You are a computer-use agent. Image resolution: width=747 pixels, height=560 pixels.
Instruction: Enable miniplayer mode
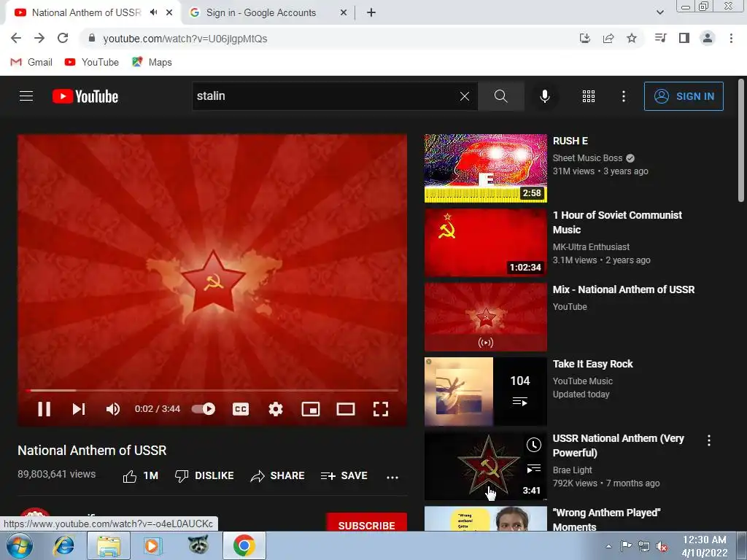coord(311,409)
